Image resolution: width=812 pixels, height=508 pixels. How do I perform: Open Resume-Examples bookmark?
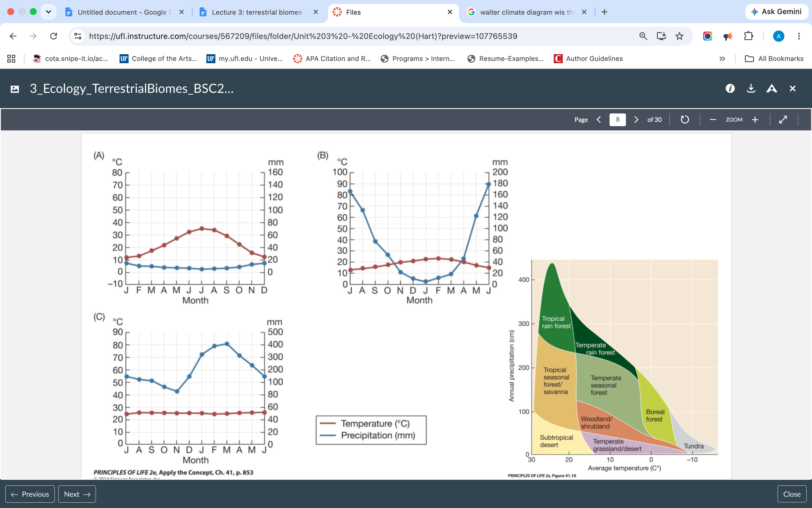tap(505, 59)
